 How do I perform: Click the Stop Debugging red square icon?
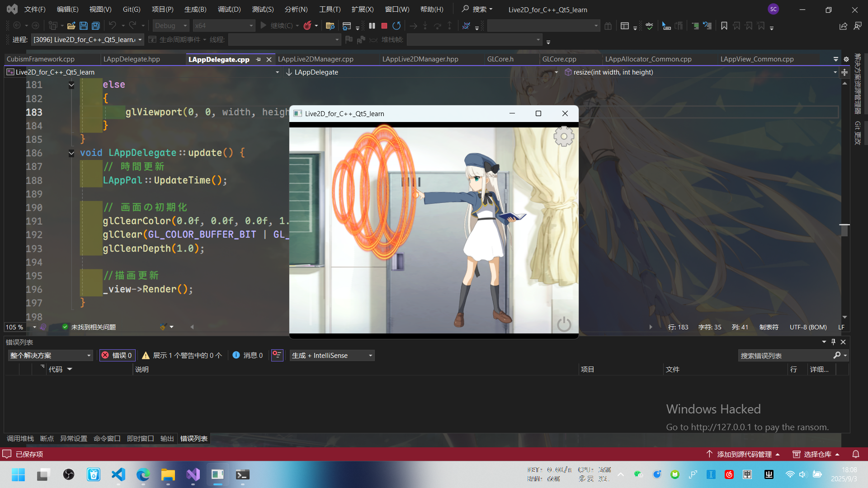[x=384, y=26]
